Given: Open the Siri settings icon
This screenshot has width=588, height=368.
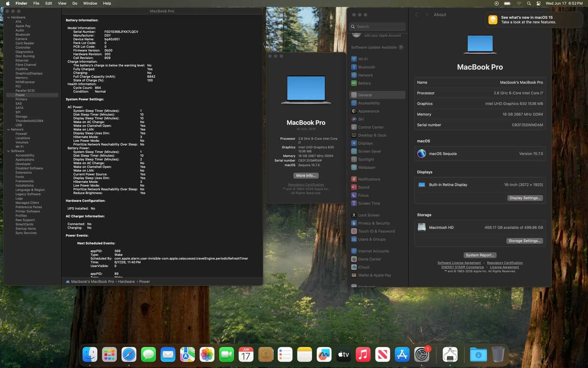Looking at the screenshot, I should pos(354,119).
